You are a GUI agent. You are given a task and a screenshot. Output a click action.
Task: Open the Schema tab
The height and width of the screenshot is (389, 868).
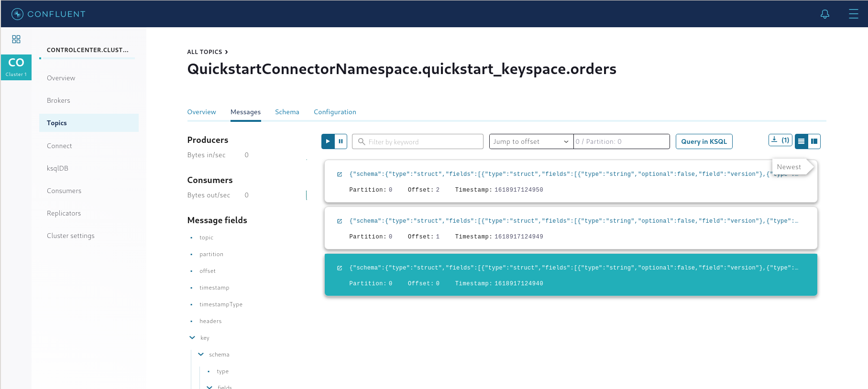pyautogui.click(x=287, y=112)
